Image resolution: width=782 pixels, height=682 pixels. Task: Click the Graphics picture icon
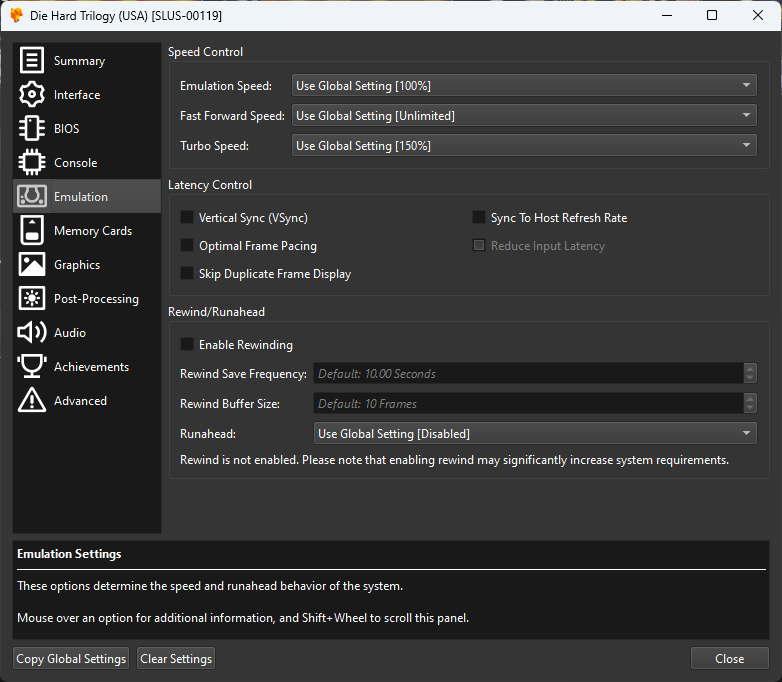[x=32, y=264]
